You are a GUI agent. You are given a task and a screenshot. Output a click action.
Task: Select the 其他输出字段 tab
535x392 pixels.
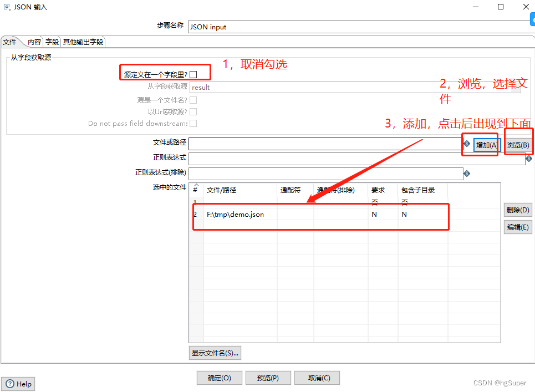82,42
